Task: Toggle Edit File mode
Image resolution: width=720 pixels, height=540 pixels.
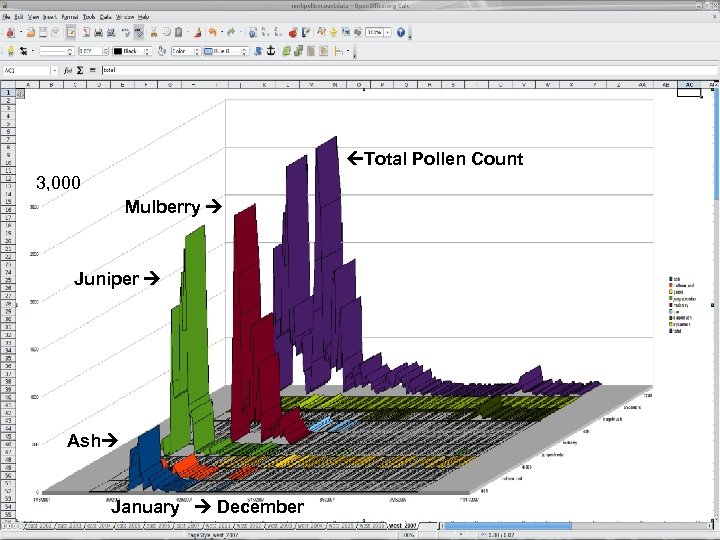Action: pos(71,33)
